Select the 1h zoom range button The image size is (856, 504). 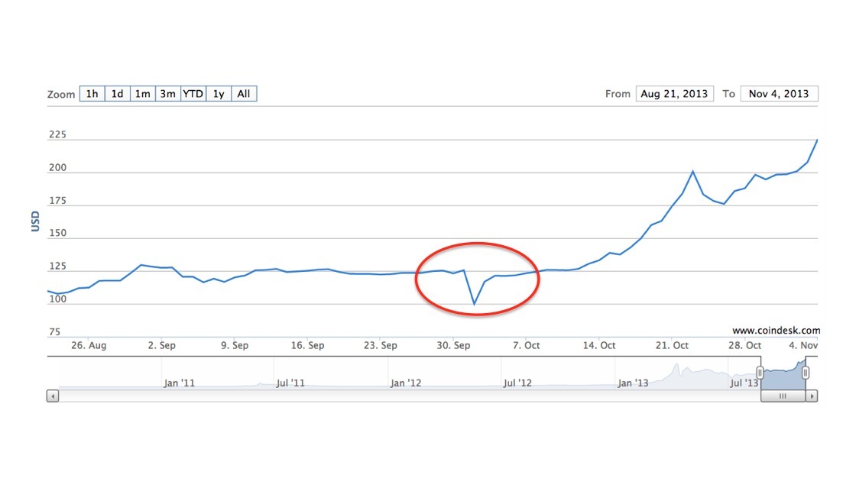coord(92,94)
